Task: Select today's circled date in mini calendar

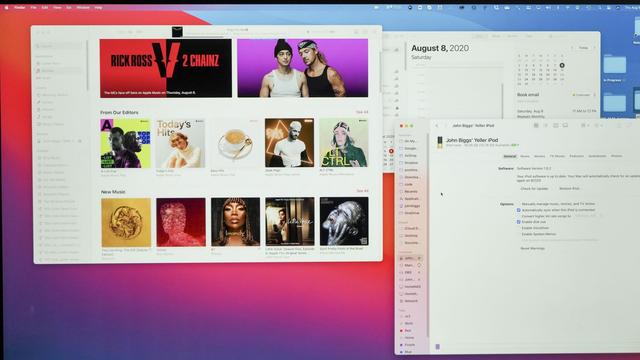Action: click(x=562, y=65)
